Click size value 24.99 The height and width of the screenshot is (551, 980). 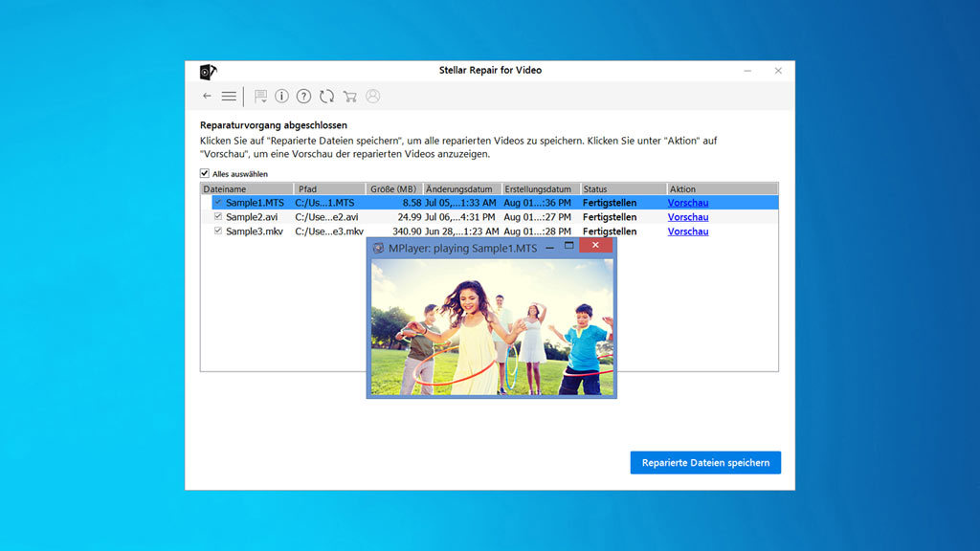tap(410, 217)
